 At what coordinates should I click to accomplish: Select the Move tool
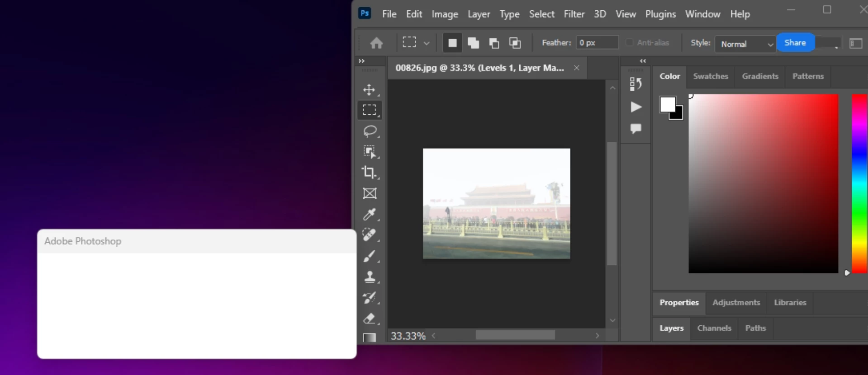[x=370, y=89]
